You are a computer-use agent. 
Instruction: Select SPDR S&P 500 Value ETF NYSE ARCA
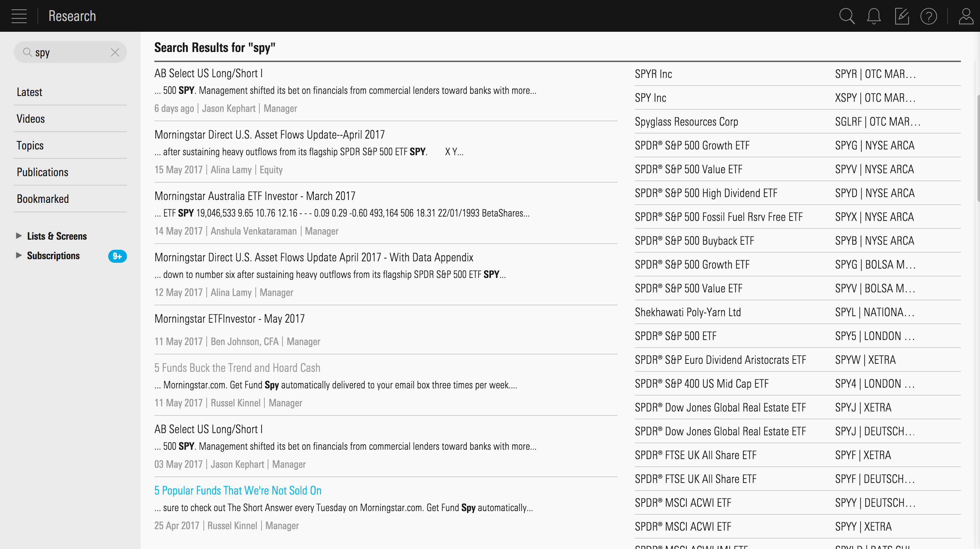pyautogui.click(x=797, y=169)
